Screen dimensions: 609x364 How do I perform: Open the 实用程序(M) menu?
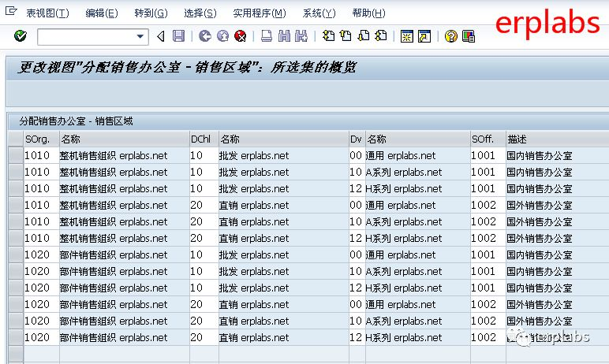pyautogui.click(x=260, y=13)
